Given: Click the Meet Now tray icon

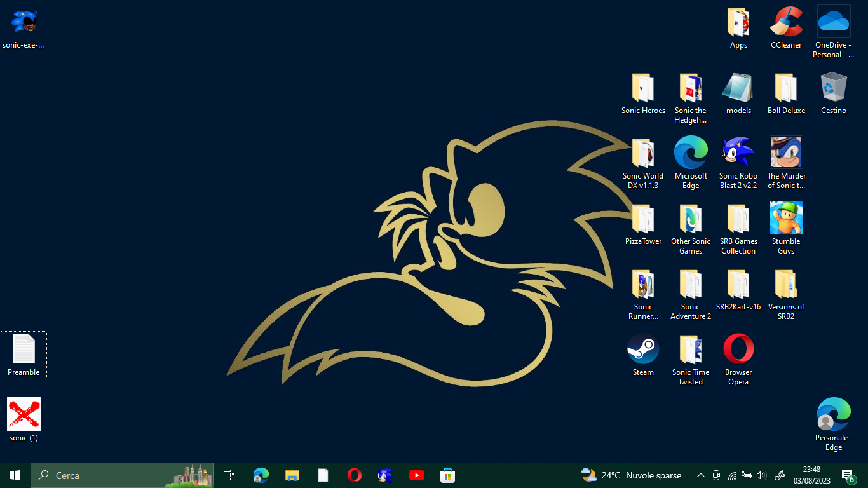Looking at the screenshot, I should coord(716,475).
